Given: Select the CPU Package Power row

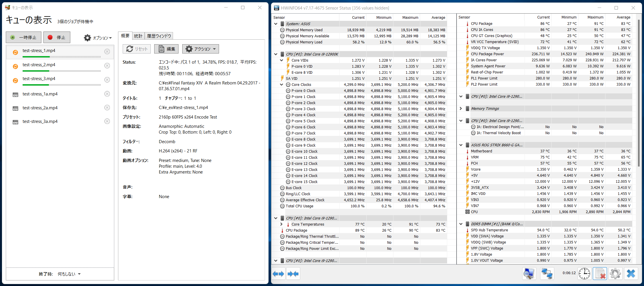Looking at the screenshot, I should click(545, 54).
